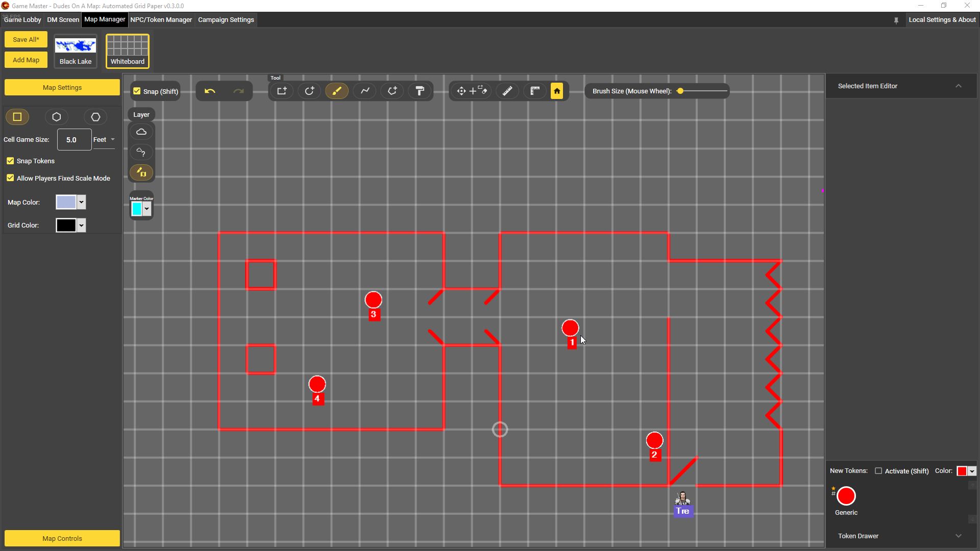Select the rectangle add tool
This screenshot has height=551, width=980.
pos(282,91)
